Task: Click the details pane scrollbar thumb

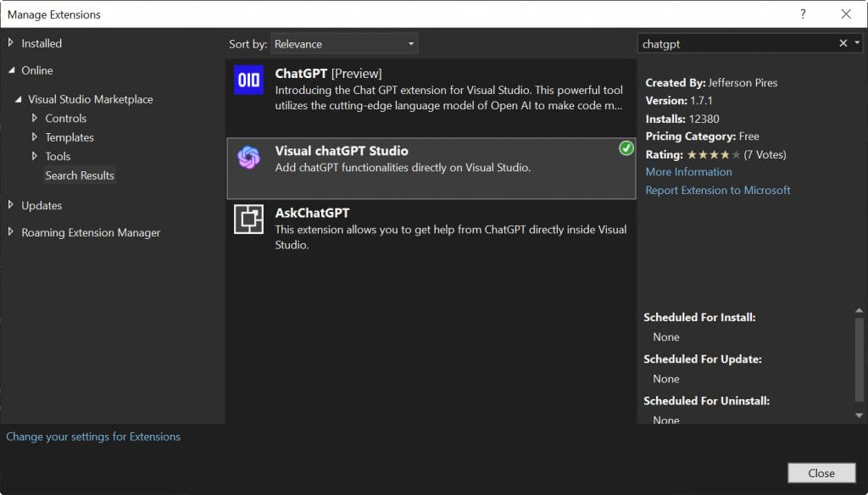Action: [860, 359]
